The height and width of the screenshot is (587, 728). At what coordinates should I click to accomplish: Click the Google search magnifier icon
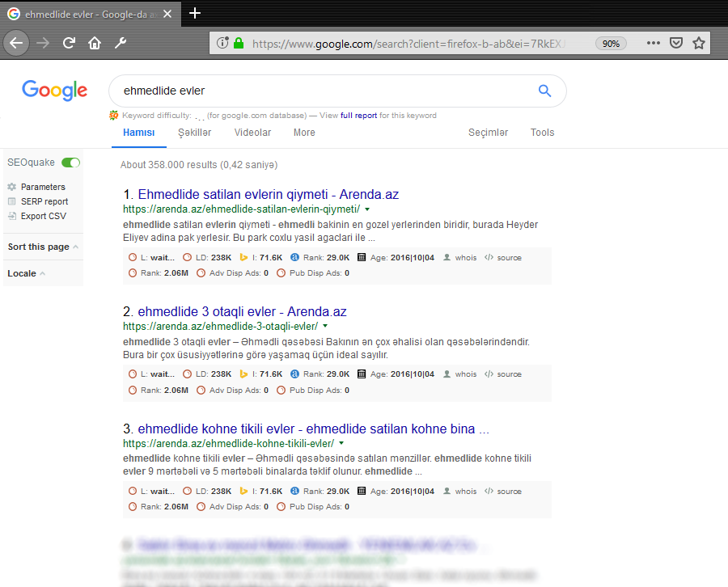(x=544, y=91)
